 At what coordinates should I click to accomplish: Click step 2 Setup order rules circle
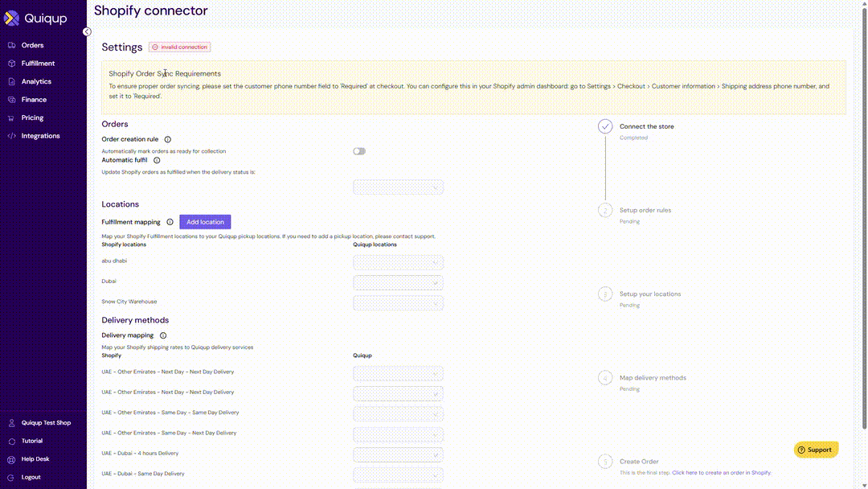coord(605,211)
